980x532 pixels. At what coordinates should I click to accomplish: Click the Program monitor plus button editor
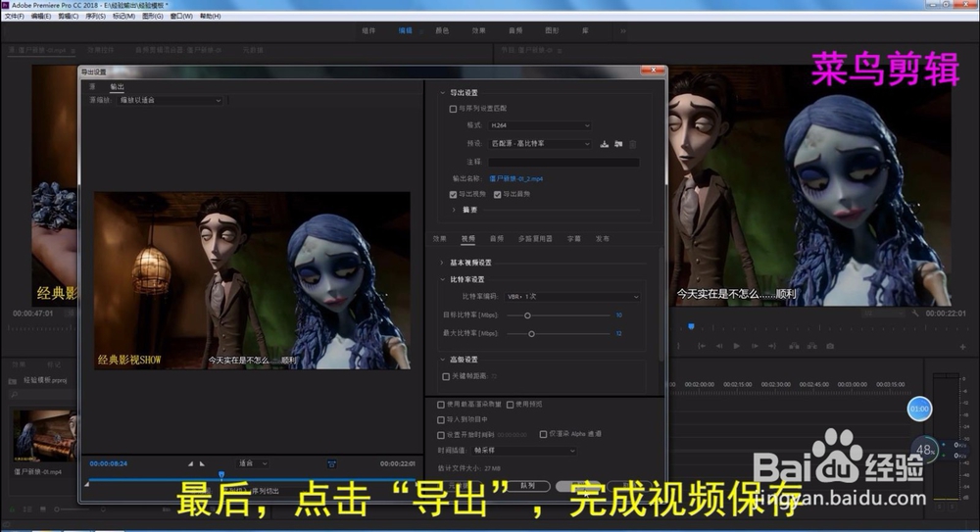(x=962, y=346)
